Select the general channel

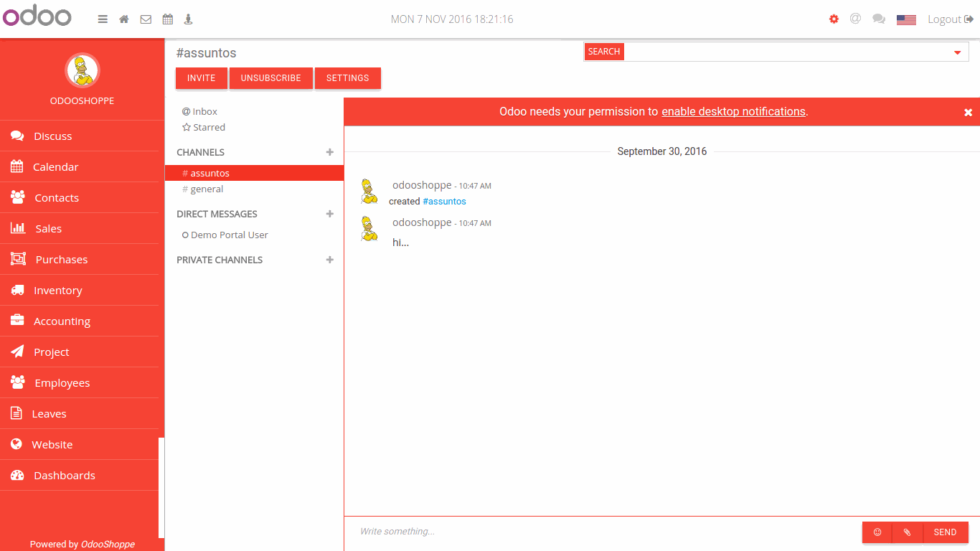coord(255,189)
